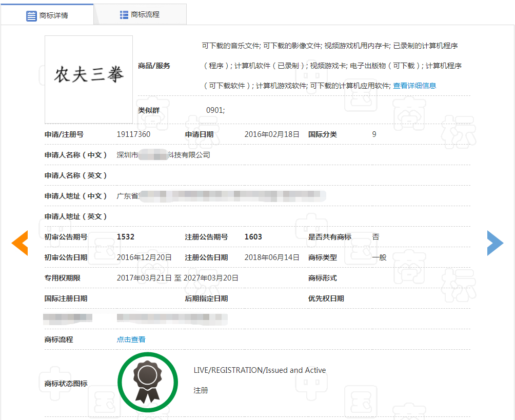
Task: Click the list icon on 商标详情 tab
Action: [x=31, y=15]
